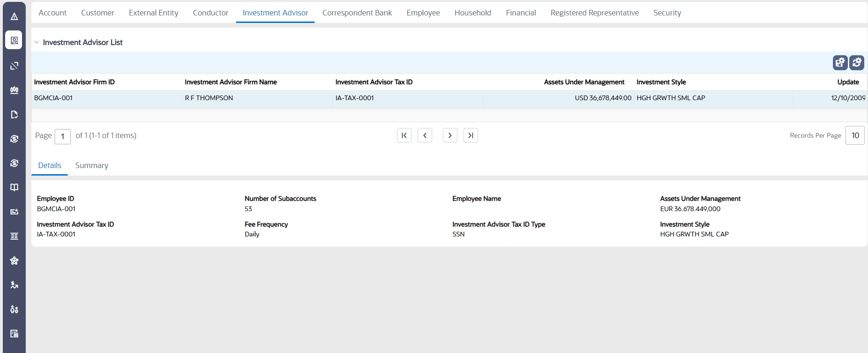Go to previous page of advisor list
Image resolution: width=868 pixels, height=353 pixels.
(x=425, y=135)
